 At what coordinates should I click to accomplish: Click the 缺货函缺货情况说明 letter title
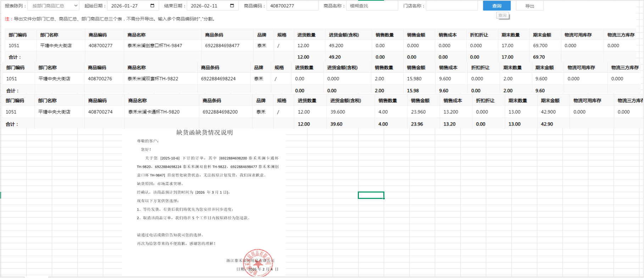point(205,133)
